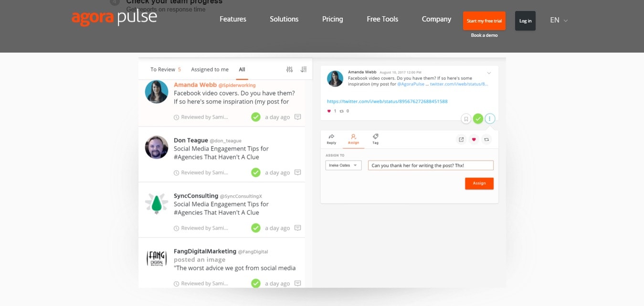Toggle the green review check in tweet detail

click(478, 119)
